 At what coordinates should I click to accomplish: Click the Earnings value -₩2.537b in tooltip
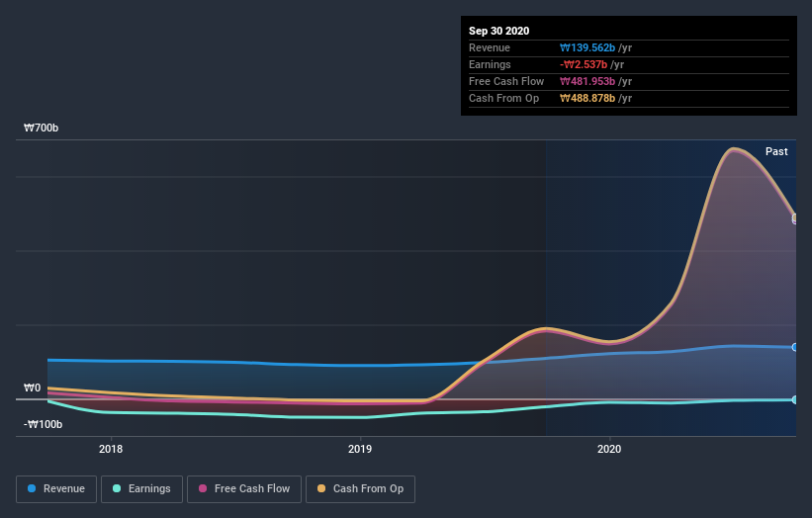584,64
